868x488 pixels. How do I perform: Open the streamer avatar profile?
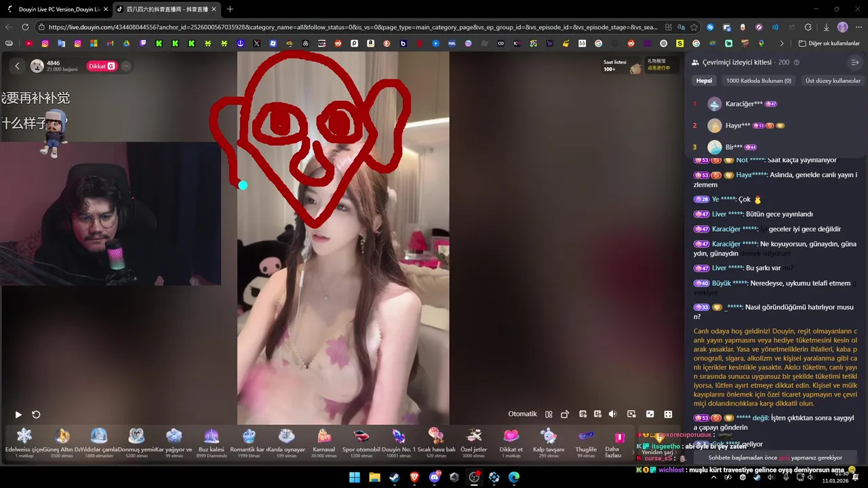(x=37, y=66)
